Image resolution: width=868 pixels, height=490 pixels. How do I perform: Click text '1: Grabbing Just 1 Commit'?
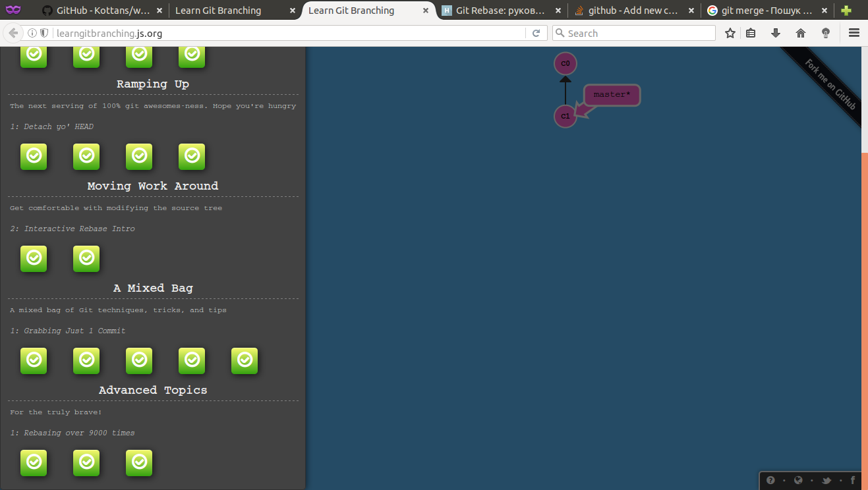[68, 331]
